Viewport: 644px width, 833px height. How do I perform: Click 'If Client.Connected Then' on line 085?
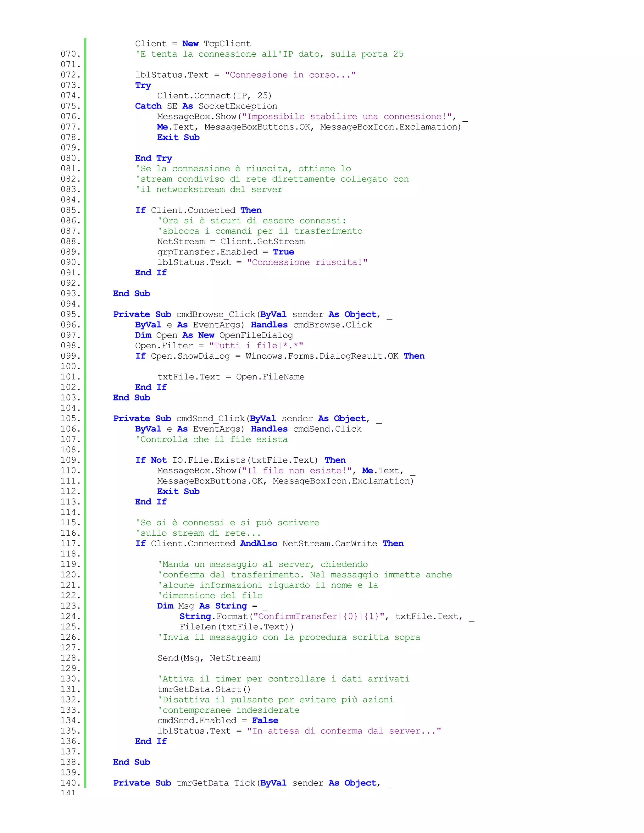(198, 210)
